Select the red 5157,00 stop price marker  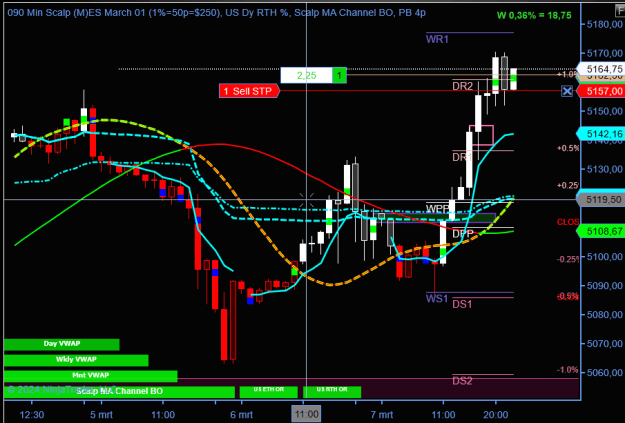point(601,91)
